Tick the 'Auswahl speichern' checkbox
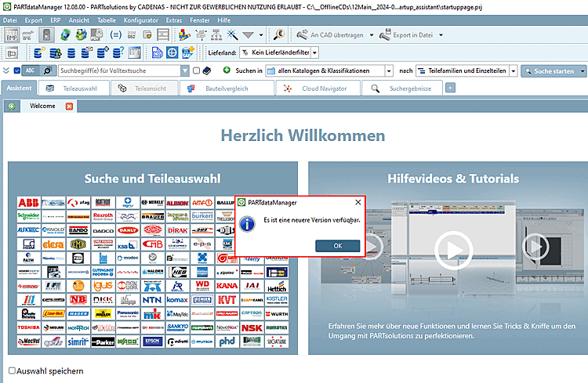 coord(12,370)
